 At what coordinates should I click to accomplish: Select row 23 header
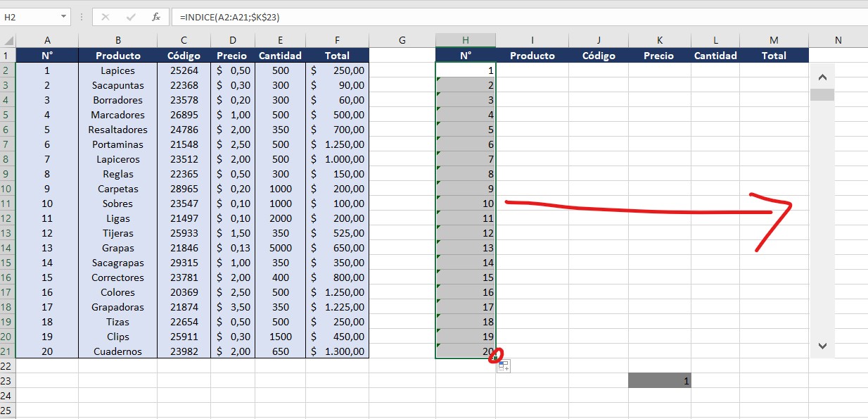(x=7, y=380)
